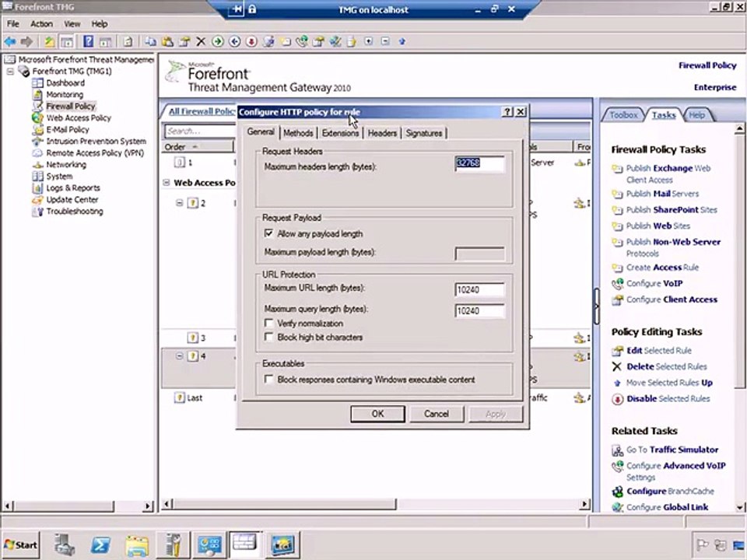747x560 pixels.
Task: Click the tree pane horizontal scrollbar thumb
Action: pos(63,506)
